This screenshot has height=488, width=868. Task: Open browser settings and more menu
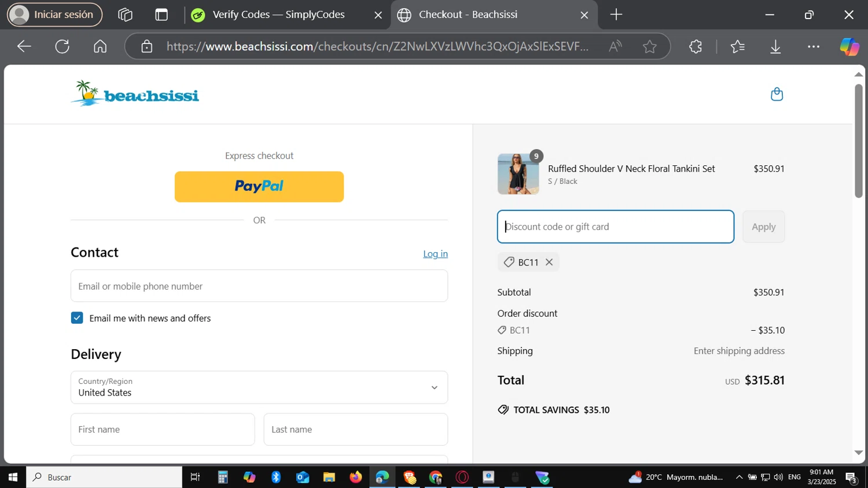coord(814,46)
